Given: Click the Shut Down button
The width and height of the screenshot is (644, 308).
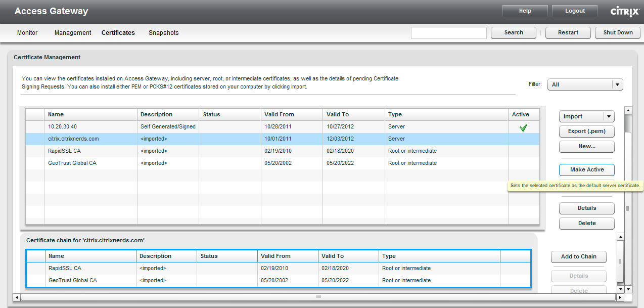Looking at the screenshot, I should (x=618, y=33).
